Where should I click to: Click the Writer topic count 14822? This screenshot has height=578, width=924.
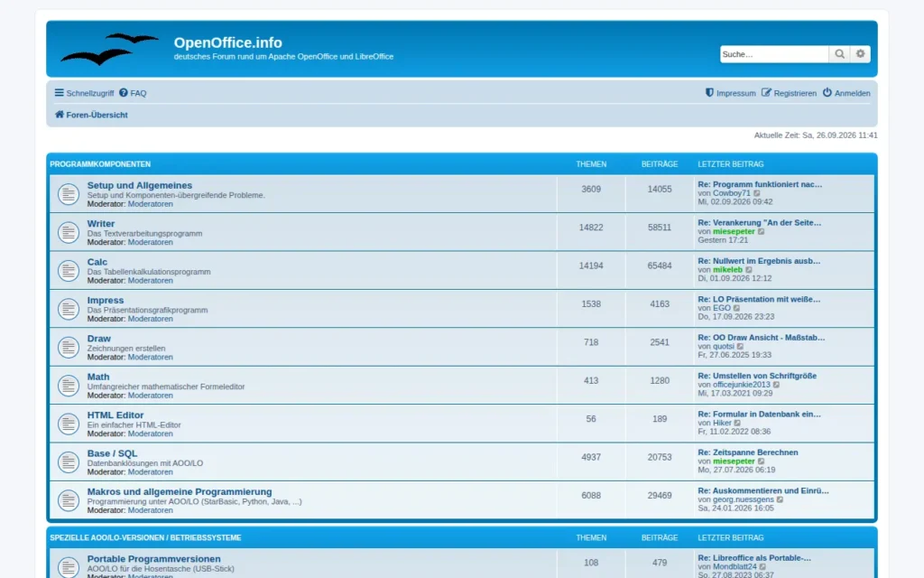click(591, 228)
